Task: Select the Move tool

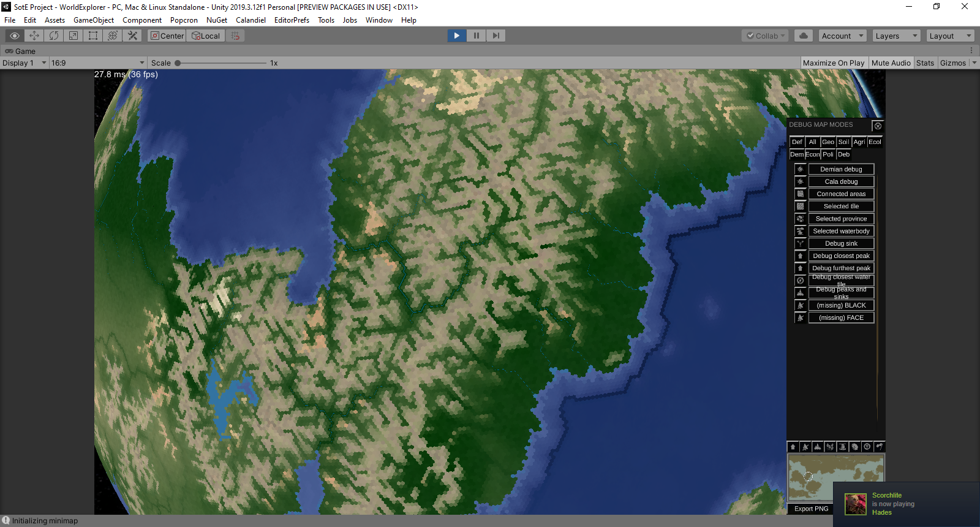Action: [34, 36]
